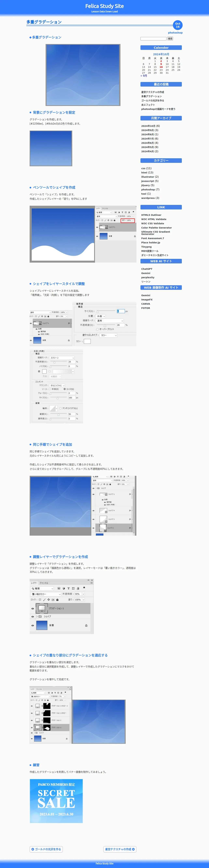Screen dimensions: 209x868
Task: Enable the アンチエイリアス(L) checkbox
Action: tap(61, 408)
